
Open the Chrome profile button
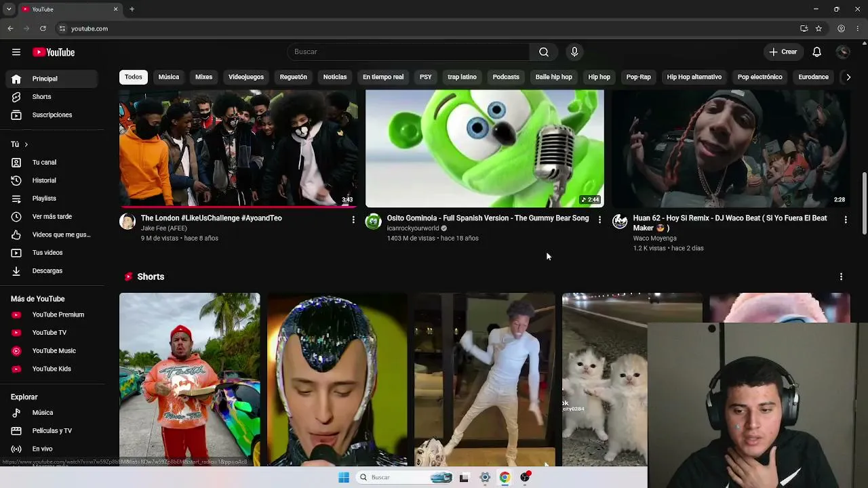841,28
